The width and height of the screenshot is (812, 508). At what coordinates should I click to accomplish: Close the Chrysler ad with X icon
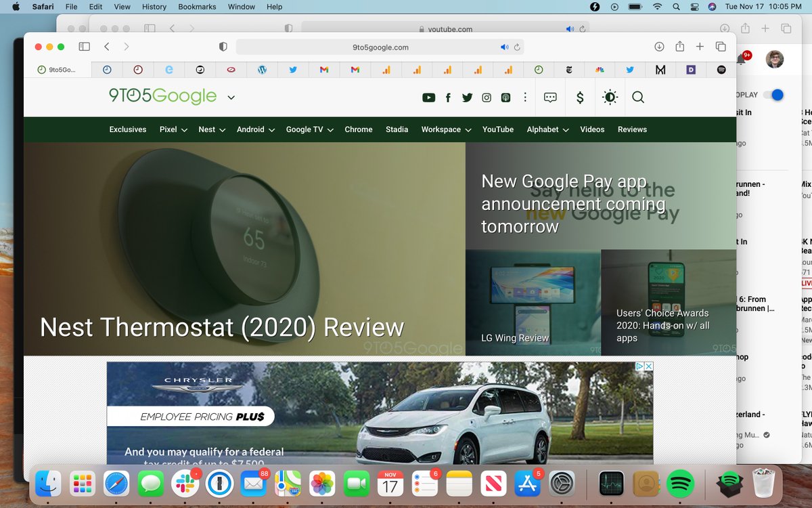click(648, 366)
